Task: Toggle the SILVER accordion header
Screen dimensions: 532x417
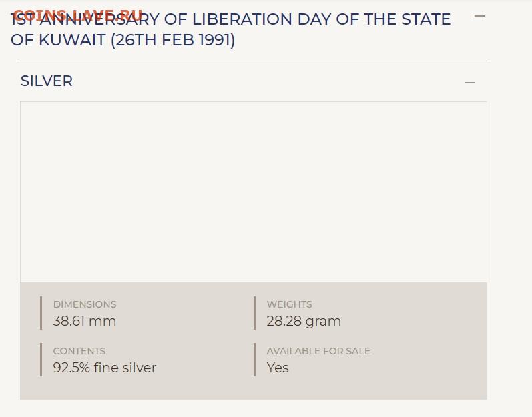Action: coord(47,81)
